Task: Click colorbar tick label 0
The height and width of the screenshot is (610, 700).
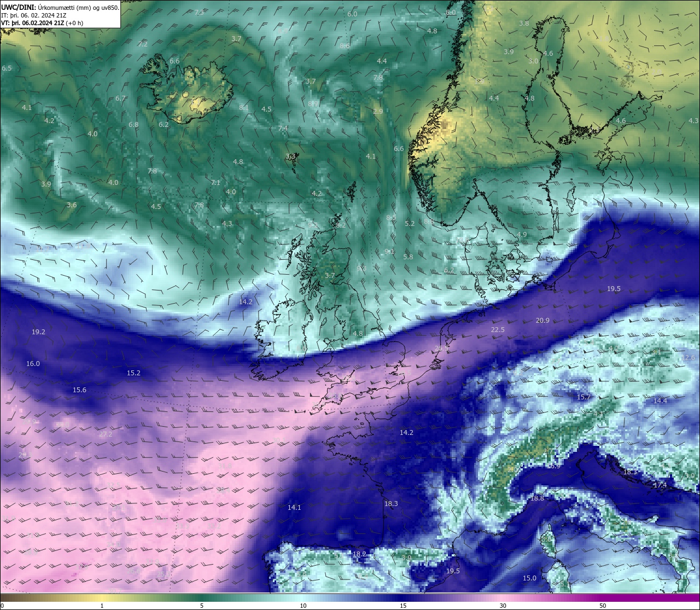Action: (x=2, y=605)
